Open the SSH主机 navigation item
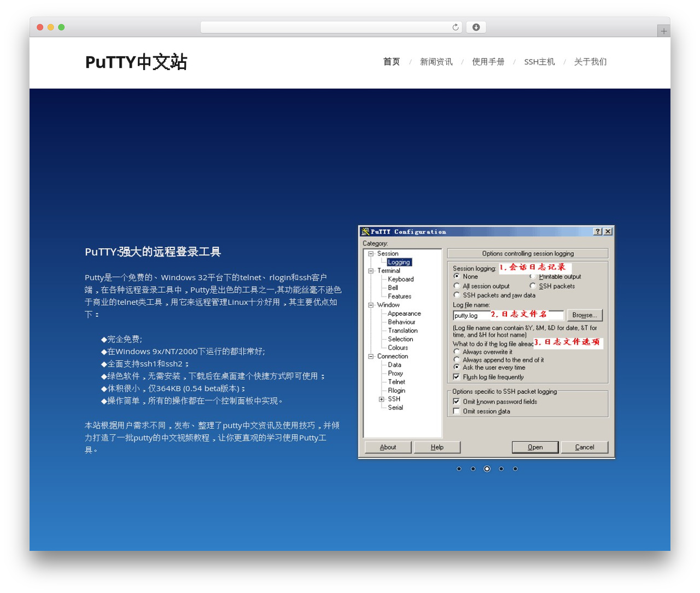The height and width of the screenshot is (593, 700). click(539, 62)
